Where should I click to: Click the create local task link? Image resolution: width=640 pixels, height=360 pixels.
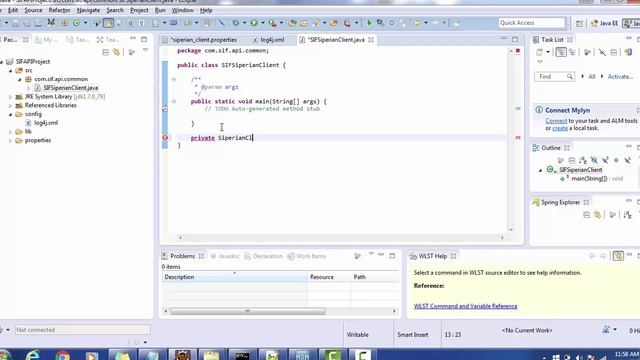[x=560, y=128]
